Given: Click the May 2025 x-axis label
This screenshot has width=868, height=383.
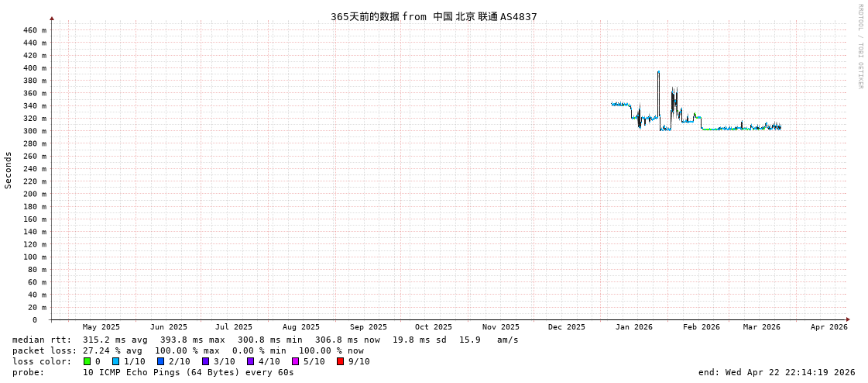Looking at the screenshot, I should 101,327.
